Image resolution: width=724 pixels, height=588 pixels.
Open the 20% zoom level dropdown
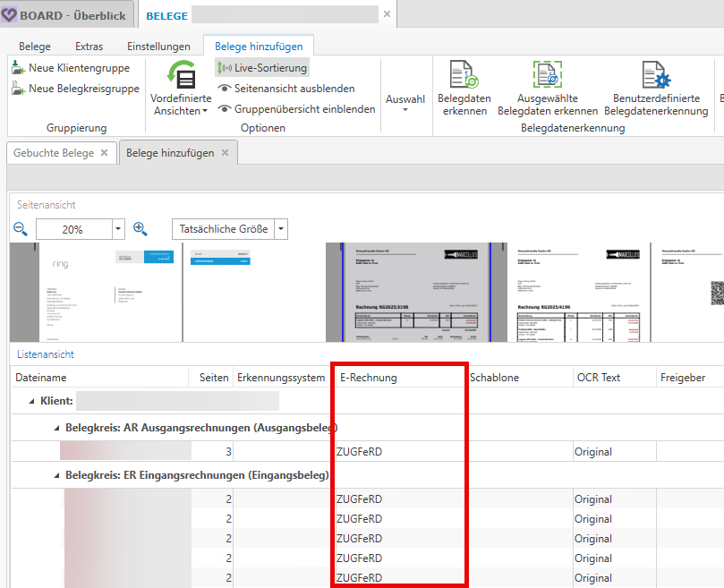pos(118,230)
